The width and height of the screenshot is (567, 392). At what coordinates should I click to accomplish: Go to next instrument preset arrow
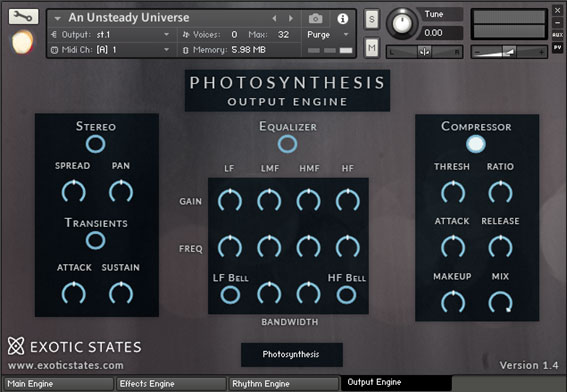(291, 18)
